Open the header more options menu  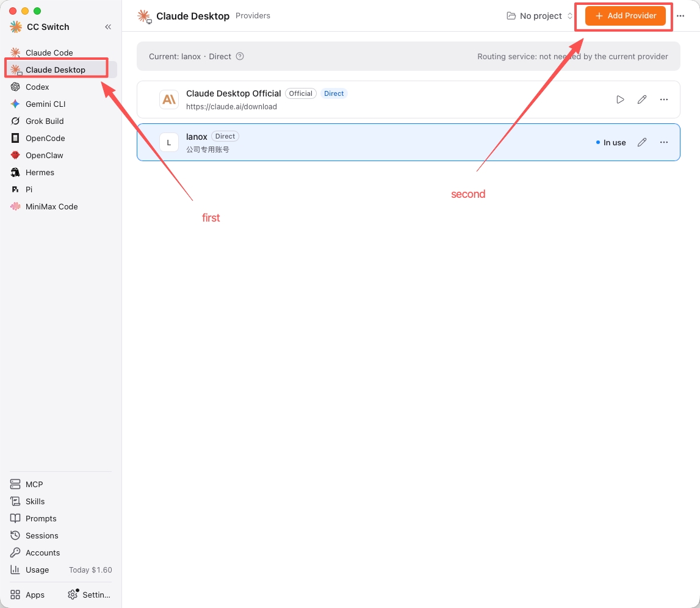tap(680, 16)
